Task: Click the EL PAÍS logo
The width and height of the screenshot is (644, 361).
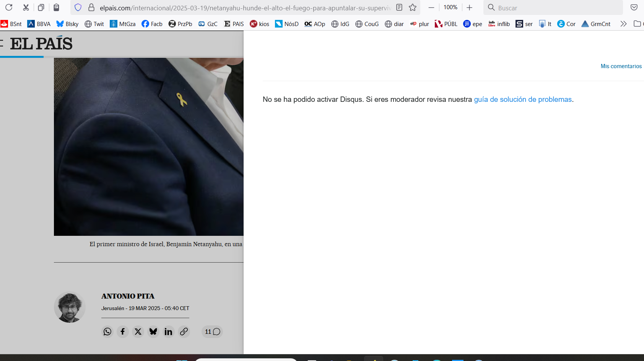Action: pos(41,44)
